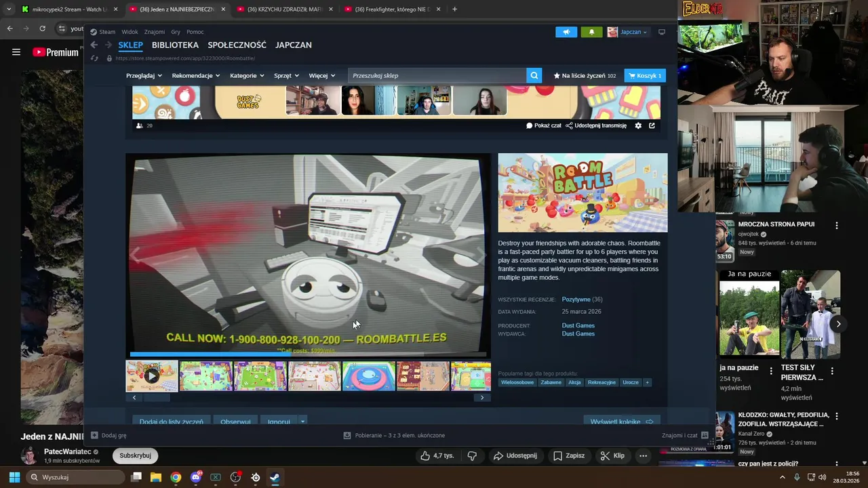
Task: Click the Przeszukaj sklep search field
Action: [x=437, y=75]
